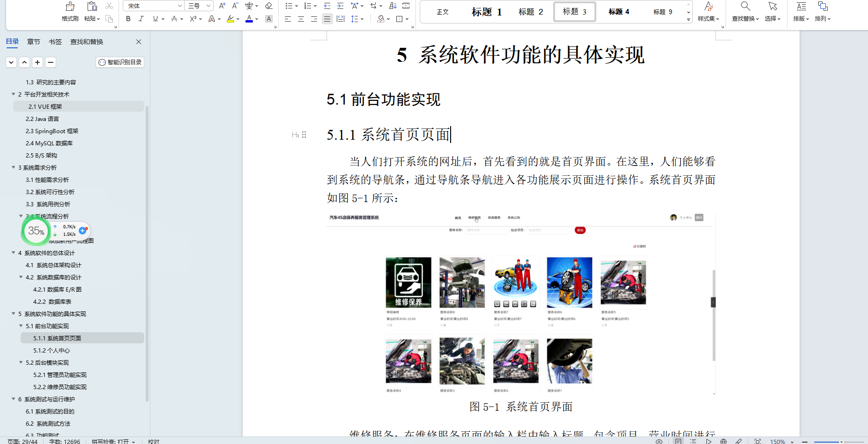Screen dimensions: 868x444
Task: Increase font size with the A+ icon
Action: tap(222, 6)
